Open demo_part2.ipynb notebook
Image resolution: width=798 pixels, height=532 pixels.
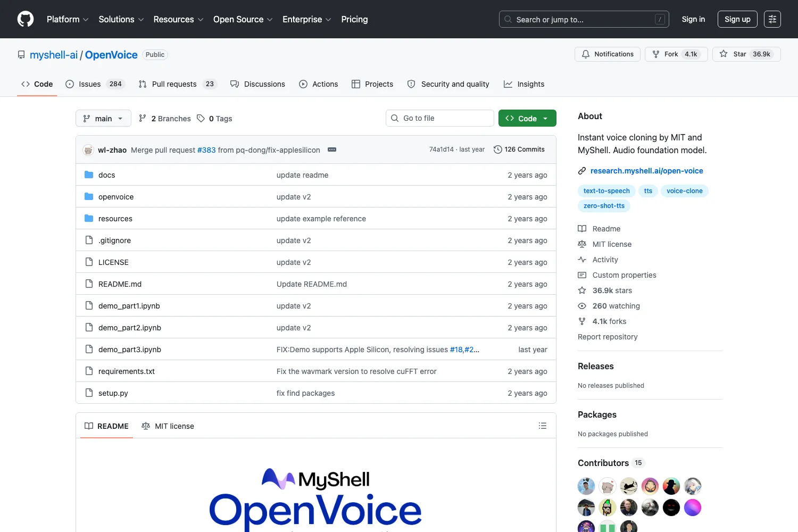pyautogui.click(x=130, y=328)
